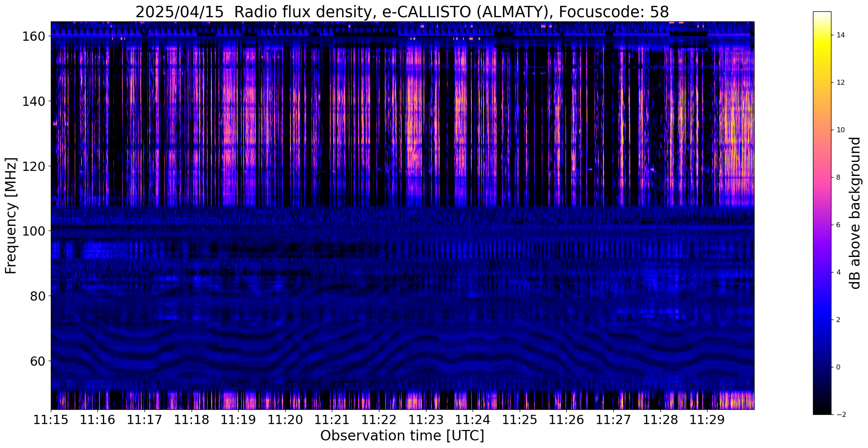Click the 11:27 time tick label
The width and height of the screenshot is (868, 448).
(613, 420)
